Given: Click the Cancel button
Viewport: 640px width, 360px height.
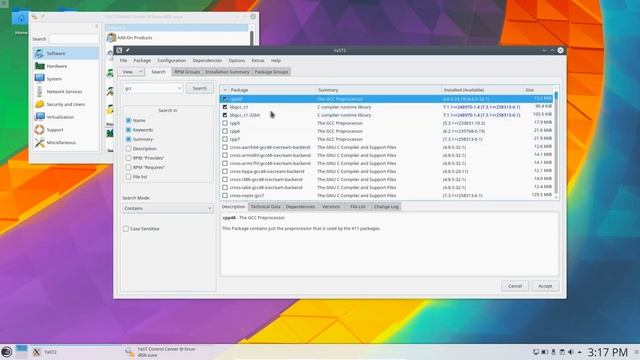Looking at the screenshot, I should click(515, 286).
